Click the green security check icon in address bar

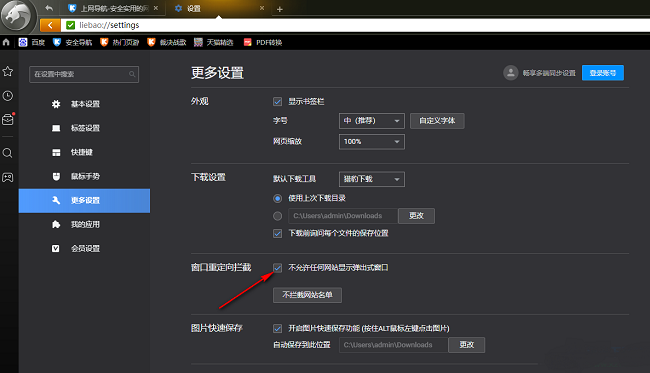(70, 25)
